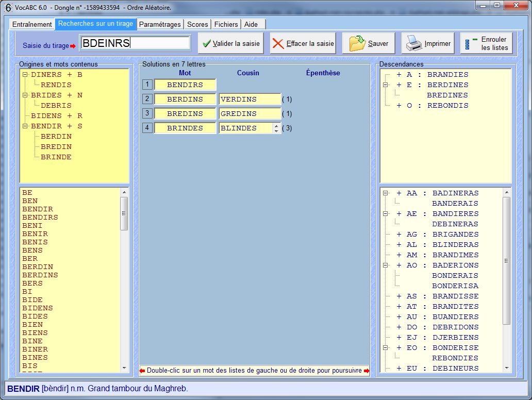
Task: Click the GREDINS cousin field
Action: click(250, 113)
